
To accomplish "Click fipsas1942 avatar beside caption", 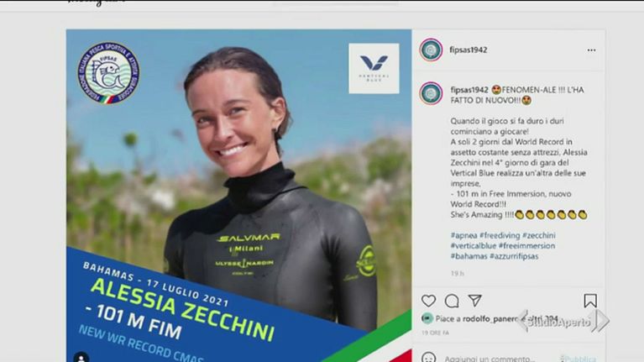I will (431, 93).
